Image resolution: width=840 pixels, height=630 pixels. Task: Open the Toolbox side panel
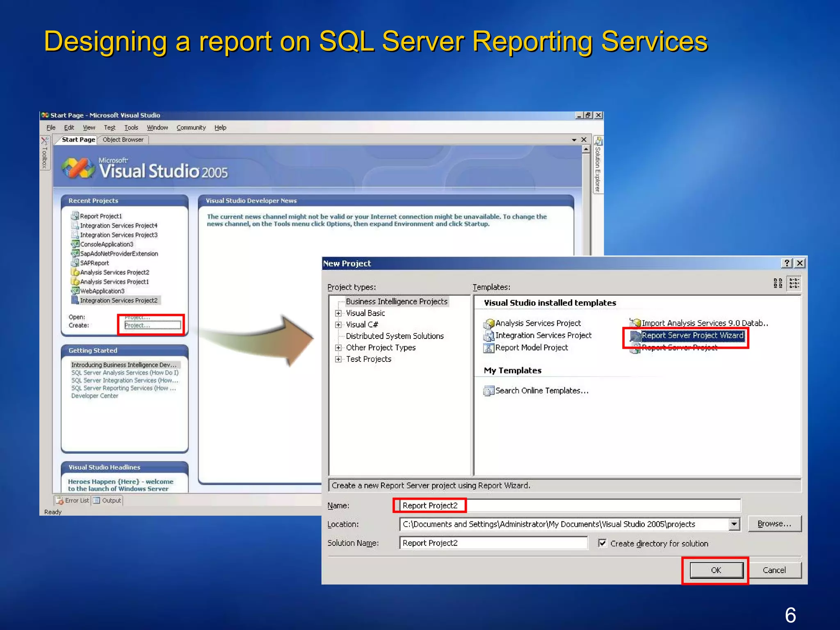click(x=45, y=153)
